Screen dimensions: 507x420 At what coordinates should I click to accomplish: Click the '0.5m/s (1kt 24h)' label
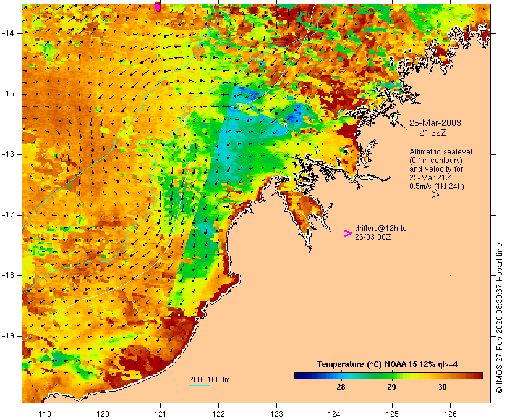coord(437,187)
